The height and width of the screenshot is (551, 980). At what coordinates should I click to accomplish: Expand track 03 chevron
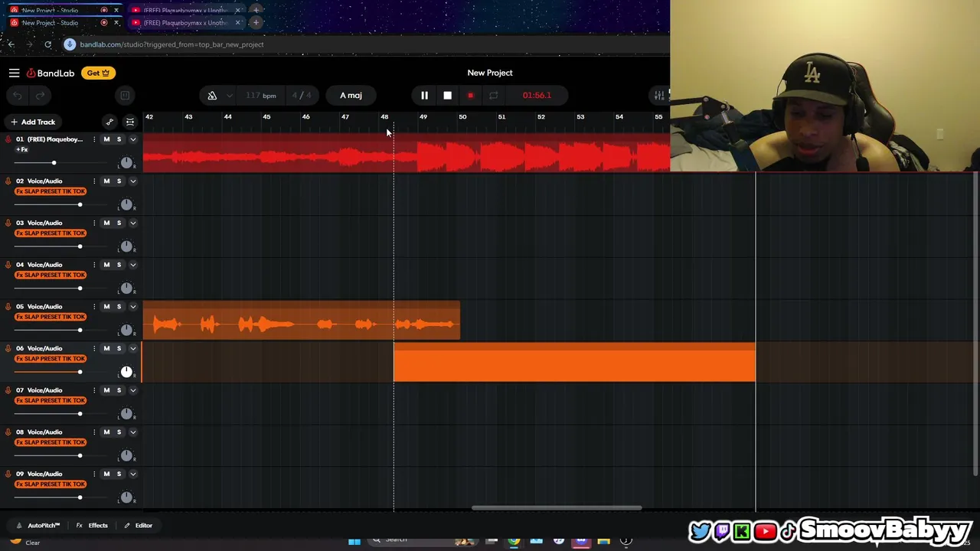coord(132,223)
